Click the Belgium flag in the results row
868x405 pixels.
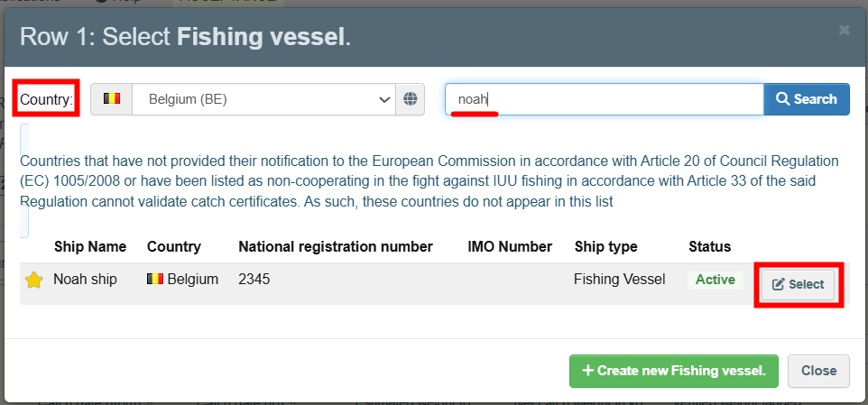[x=155, y=280]
